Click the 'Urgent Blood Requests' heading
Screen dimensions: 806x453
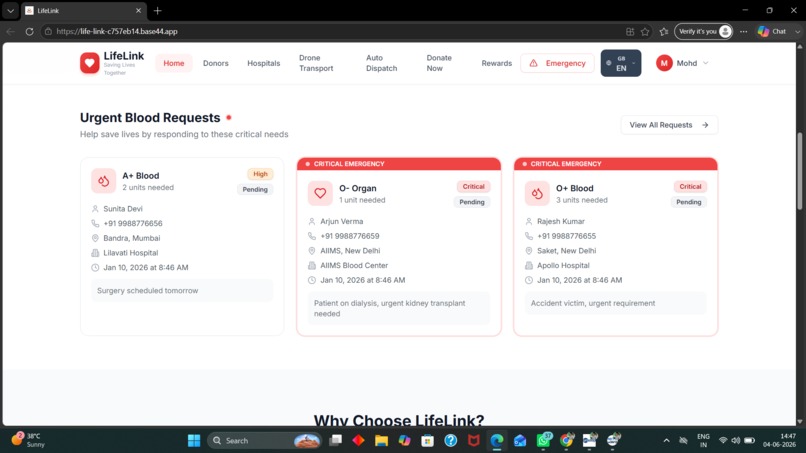150,118
